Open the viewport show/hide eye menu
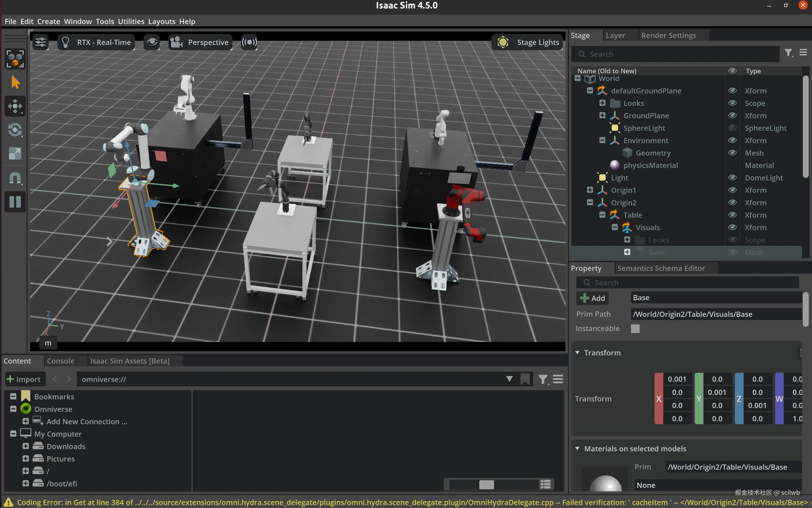Screen dimensions: 812x508 (x=152, y=42)
